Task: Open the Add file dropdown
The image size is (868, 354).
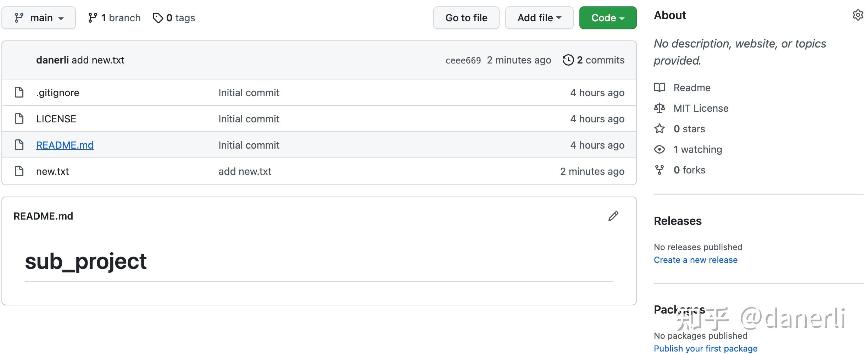Action: click(x=539, y=17)
